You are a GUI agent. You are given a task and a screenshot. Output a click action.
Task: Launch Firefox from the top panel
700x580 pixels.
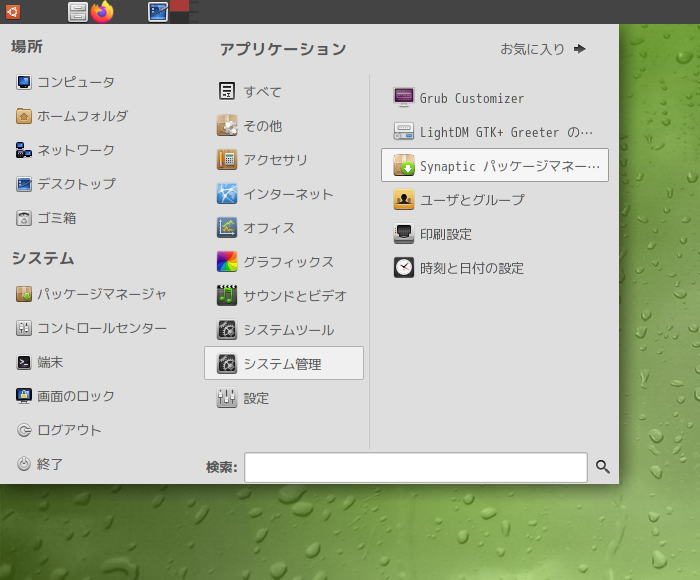tap(102, 12)
